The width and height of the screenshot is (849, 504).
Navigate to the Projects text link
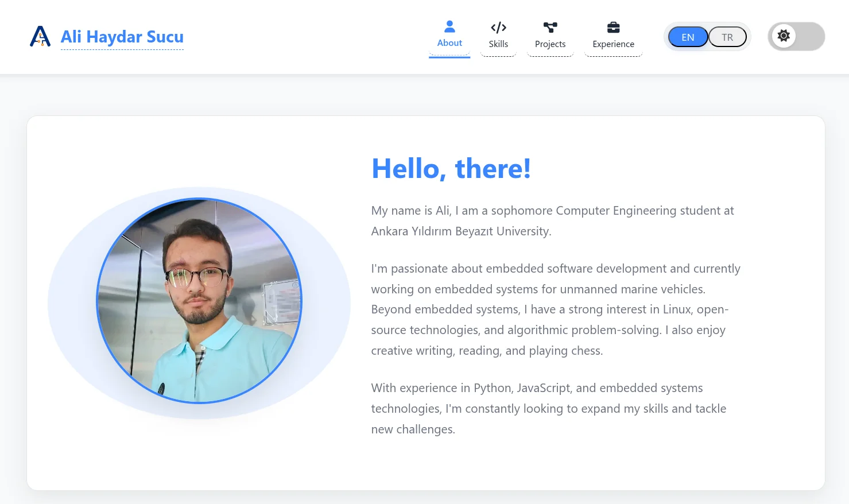pos(550,44)
